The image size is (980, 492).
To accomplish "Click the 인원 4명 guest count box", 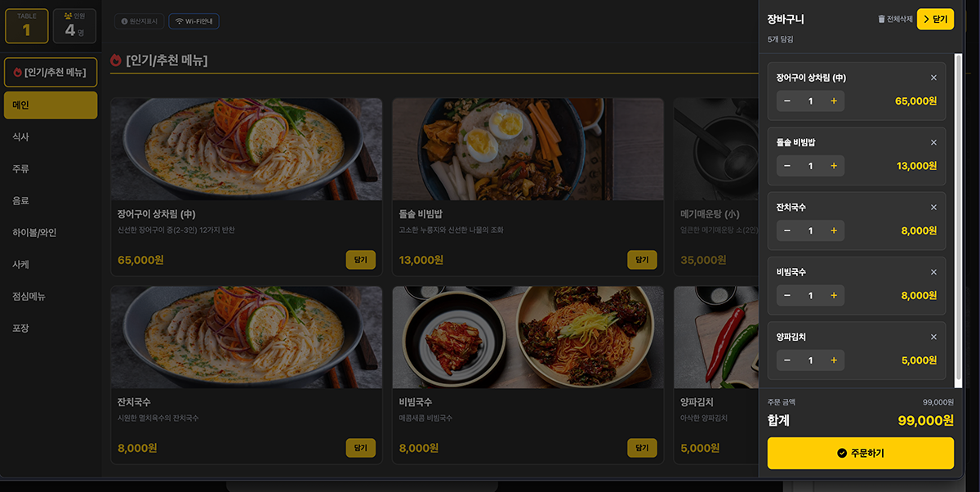I will coord(74,26).
